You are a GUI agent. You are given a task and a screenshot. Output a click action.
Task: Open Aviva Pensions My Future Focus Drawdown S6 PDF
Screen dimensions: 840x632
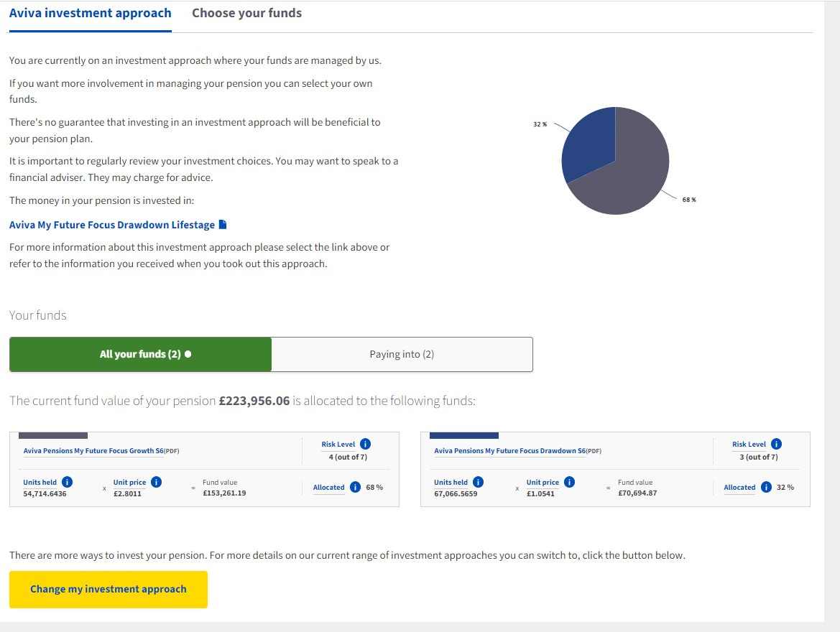coord(504,451)
